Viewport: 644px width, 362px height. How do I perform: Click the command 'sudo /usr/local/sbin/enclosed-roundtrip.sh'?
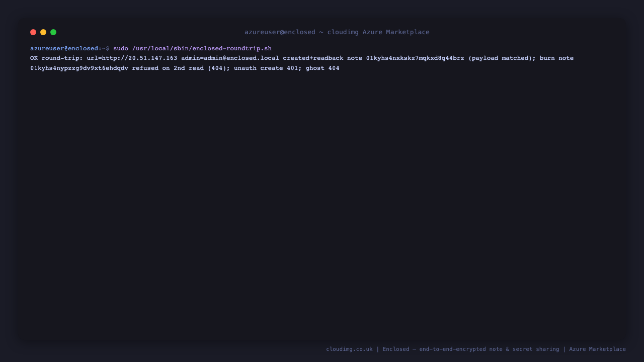[x=192, y=49]
